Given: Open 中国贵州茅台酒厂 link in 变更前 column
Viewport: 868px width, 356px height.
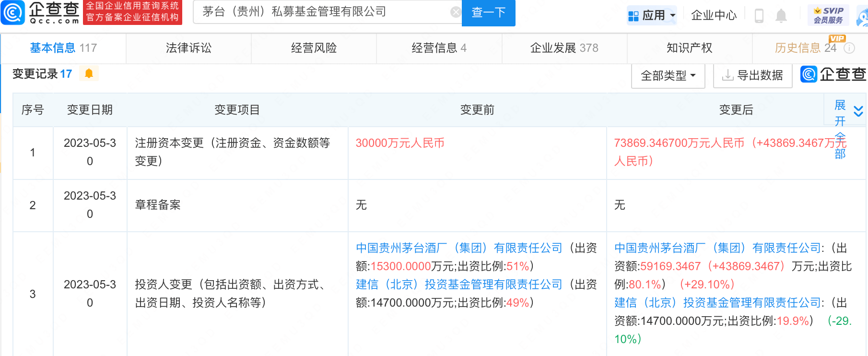Looking at the screenshot, I should (458, 248).
